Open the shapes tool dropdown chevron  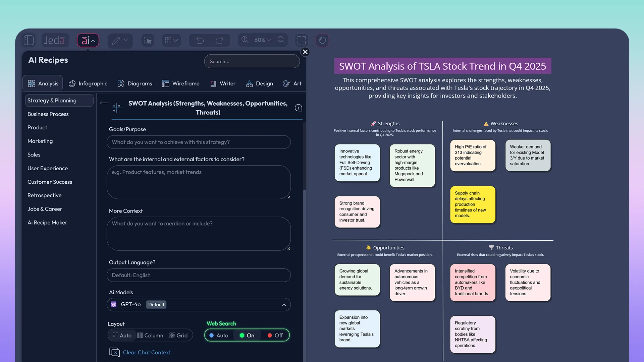coord(177,41)
